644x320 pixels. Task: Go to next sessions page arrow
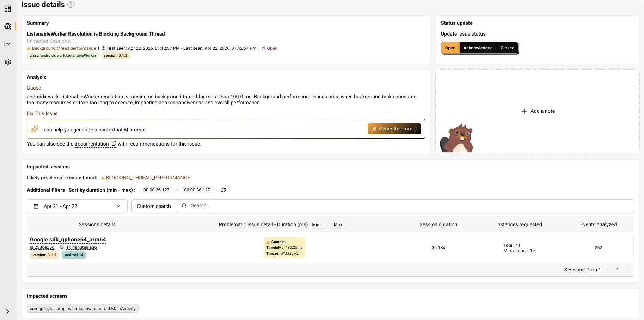(x=628, y=270)
